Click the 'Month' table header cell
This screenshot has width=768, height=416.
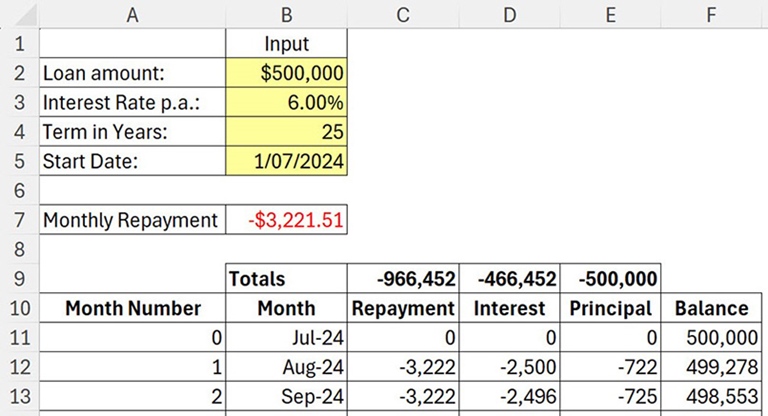[287, 308]
